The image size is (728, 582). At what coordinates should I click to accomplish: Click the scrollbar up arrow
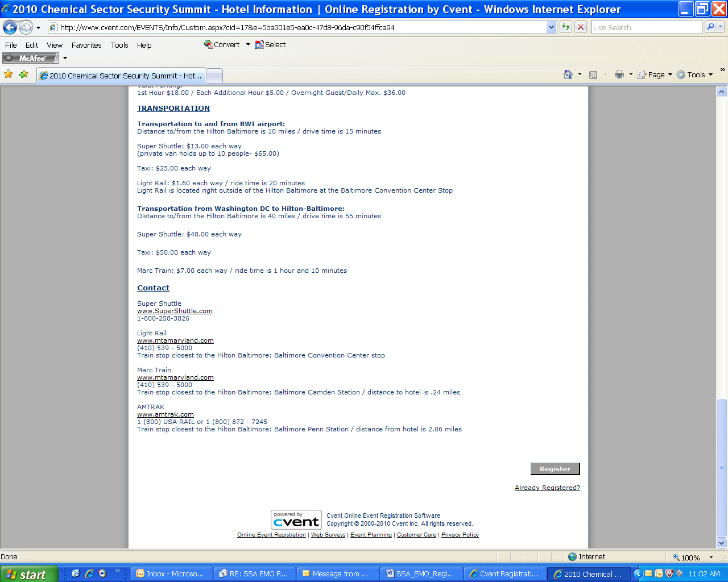722,92
